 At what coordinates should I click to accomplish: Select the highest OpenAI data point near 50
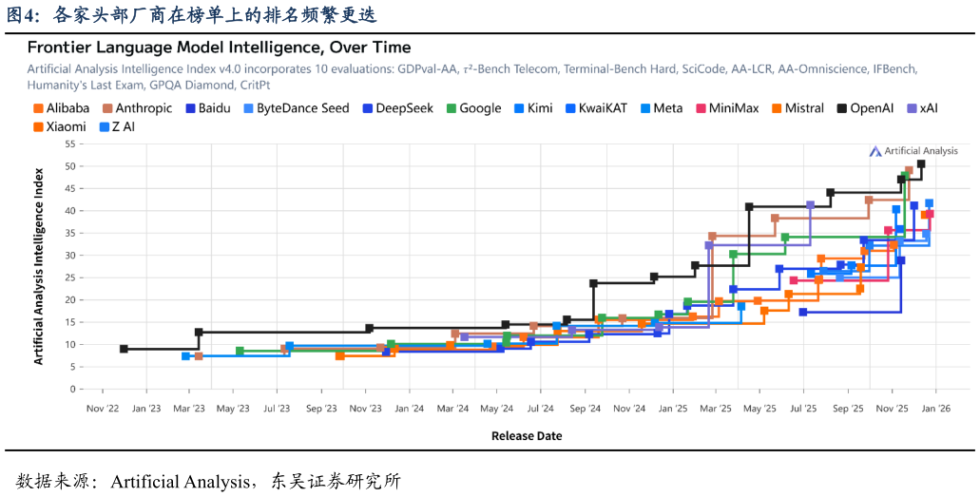tap(921, 164)
